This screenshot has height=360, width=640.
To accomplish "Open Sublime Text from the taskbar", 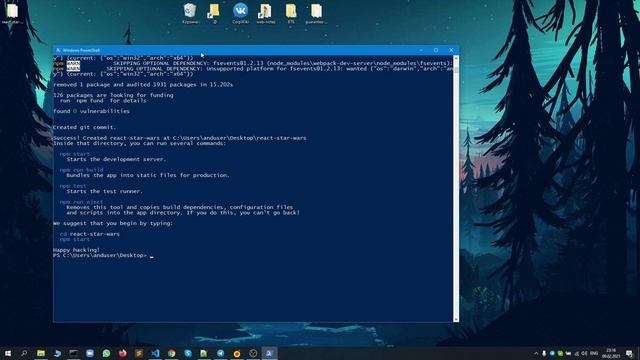I will tap(139, 353).
